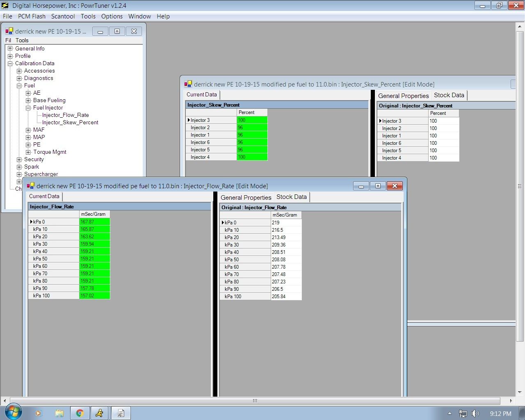The height and width of the screenshot is (420, 525).
Task: Open the Scantool menu
Action: (63, 16)
